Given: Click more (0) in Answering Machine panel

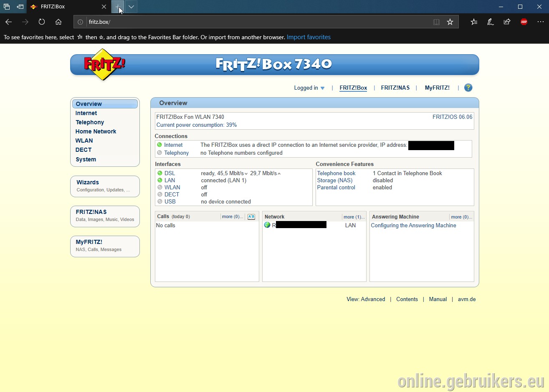Looking at the screenshot, I should [461, 217].
